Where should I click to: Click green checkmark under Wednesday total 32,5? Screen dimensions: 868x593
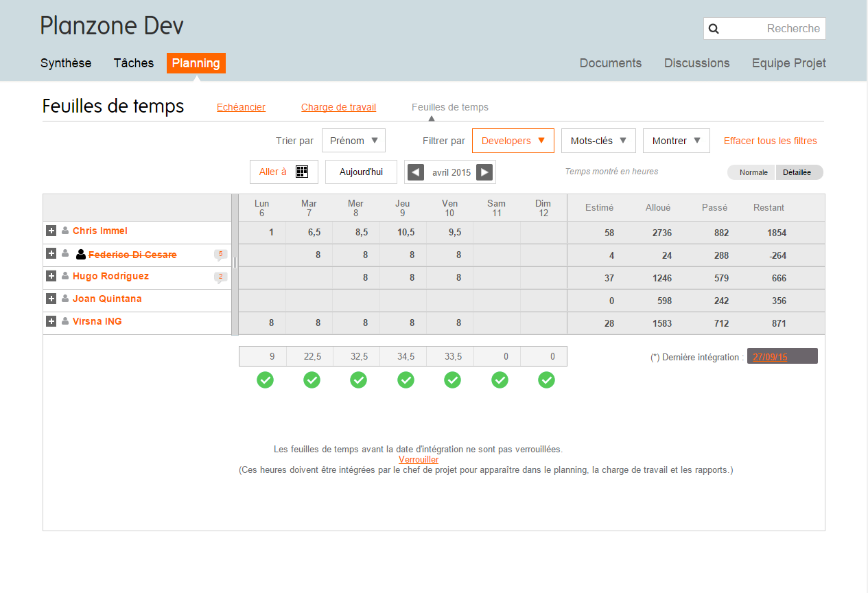tap(358, 380)
